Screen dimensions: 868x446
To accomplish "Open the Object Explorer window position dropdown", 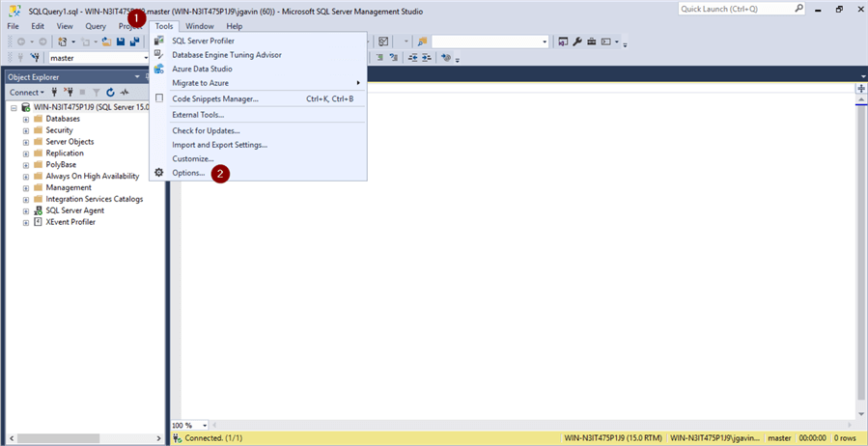I will pyautogui.click(x=137, y=77).
